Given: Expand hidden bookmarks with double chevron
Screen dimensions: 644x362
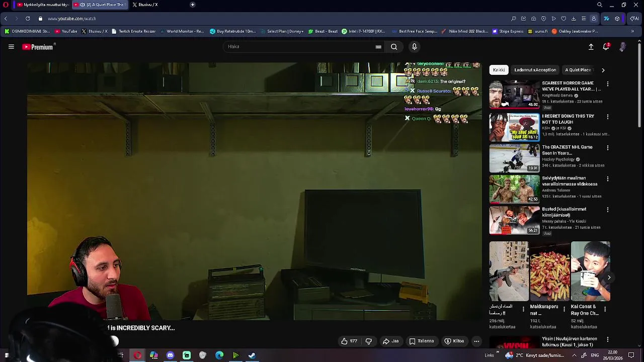Looking at the screenshot, I should [632, 31].
